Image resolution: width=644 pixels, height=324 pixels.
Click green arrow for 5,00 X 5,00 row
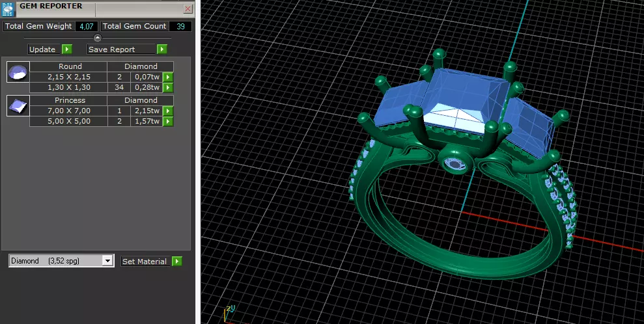click(x=167, y=122)
